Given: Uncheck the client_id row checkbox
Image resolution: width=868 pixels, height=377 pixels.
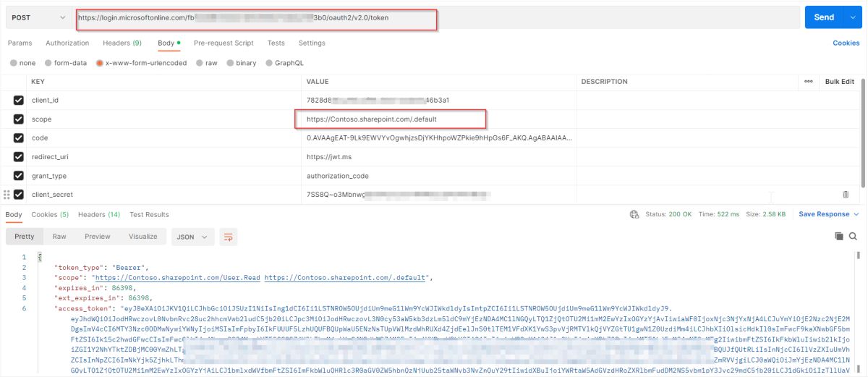Looking at the screenshot, I should click(x=19, y=100).
